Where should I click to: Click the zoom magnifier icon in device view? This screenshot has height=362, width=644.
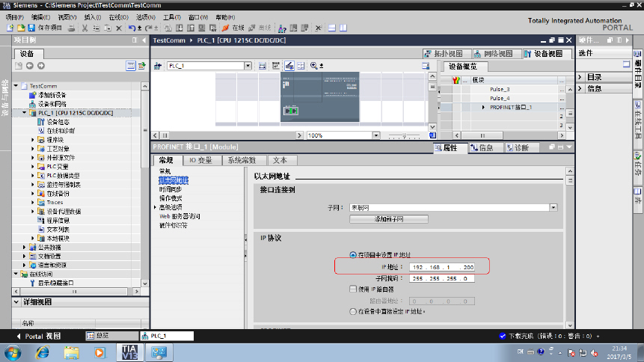coord(314,66)
